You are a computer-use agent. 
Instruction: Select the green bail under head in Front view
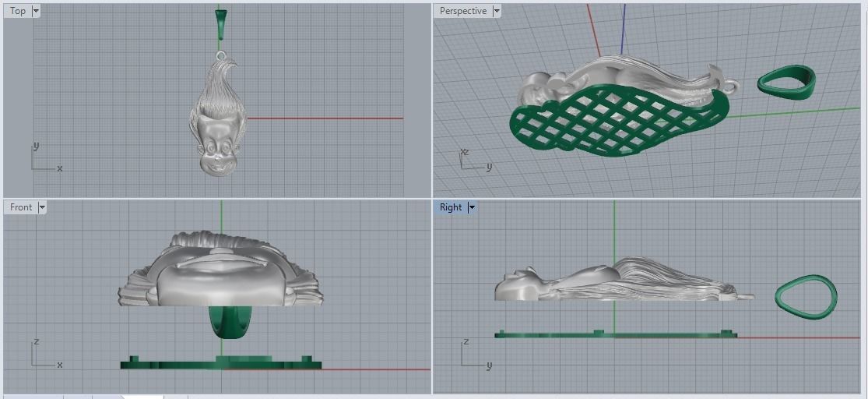230,322
